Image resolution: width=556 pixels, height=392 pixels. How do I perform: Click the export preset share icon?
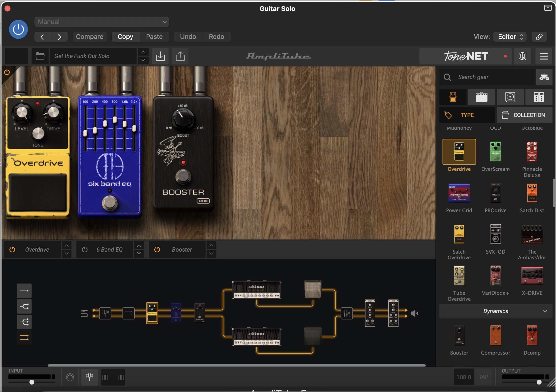[180, 56]
